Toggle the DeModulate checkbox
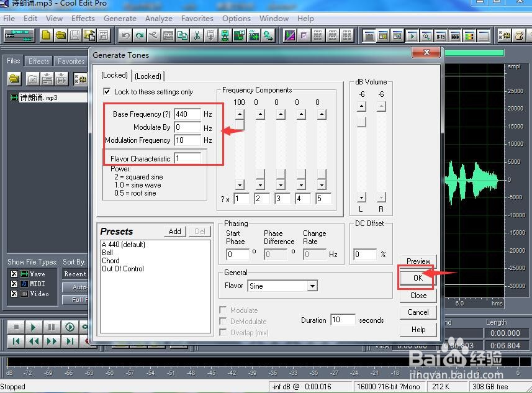The image size is (532, 393). click(x=223, y=321)
